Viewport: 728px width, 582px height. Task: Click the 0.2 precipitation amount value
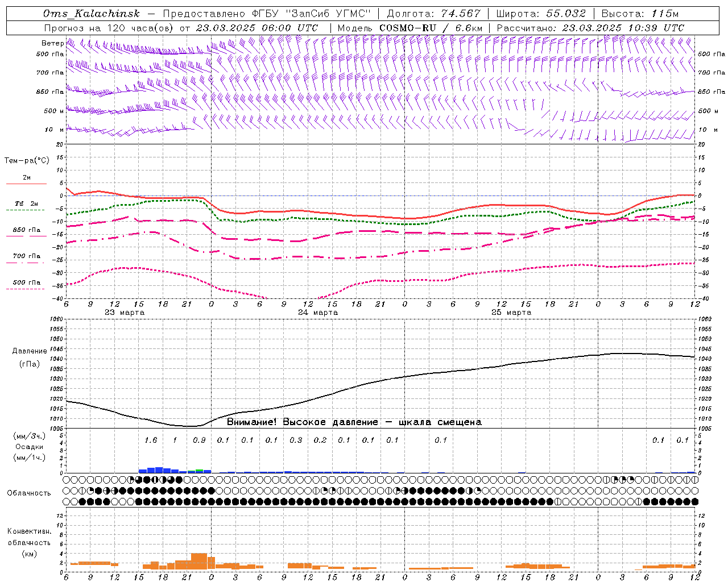pos(320,440)
